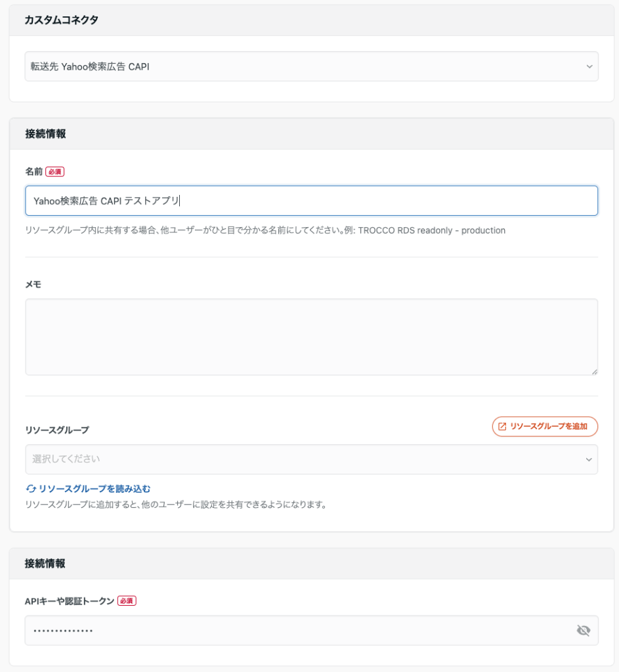
Task: Click chevron arrow of カスタムコネクタ dropdown
Action: [x=589, y=66]
